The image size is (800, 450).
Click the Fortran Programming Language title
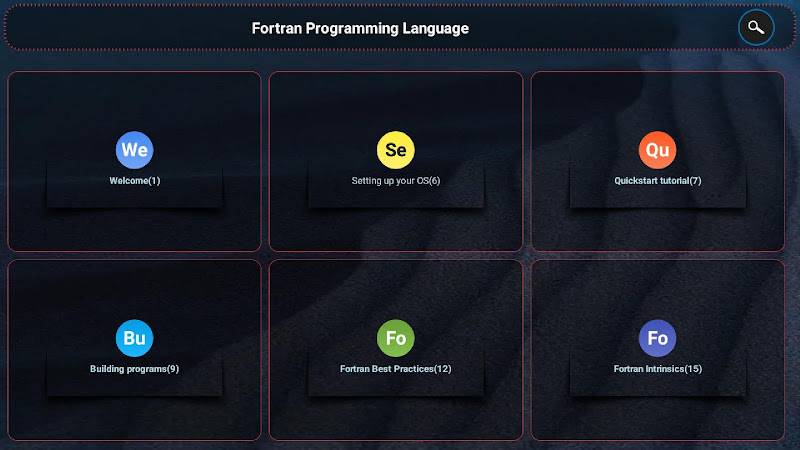[360, 29]
